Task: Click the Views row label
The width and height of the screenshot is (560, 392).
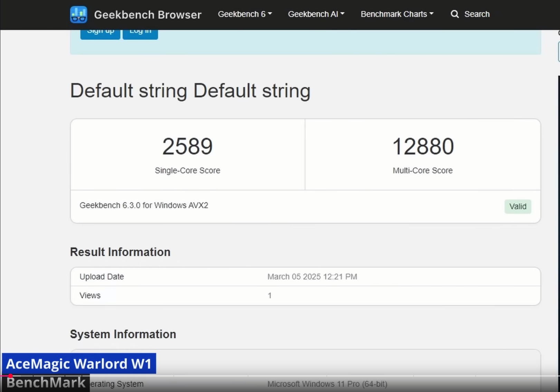Action: pyautogui.click(x=90, y=296)
